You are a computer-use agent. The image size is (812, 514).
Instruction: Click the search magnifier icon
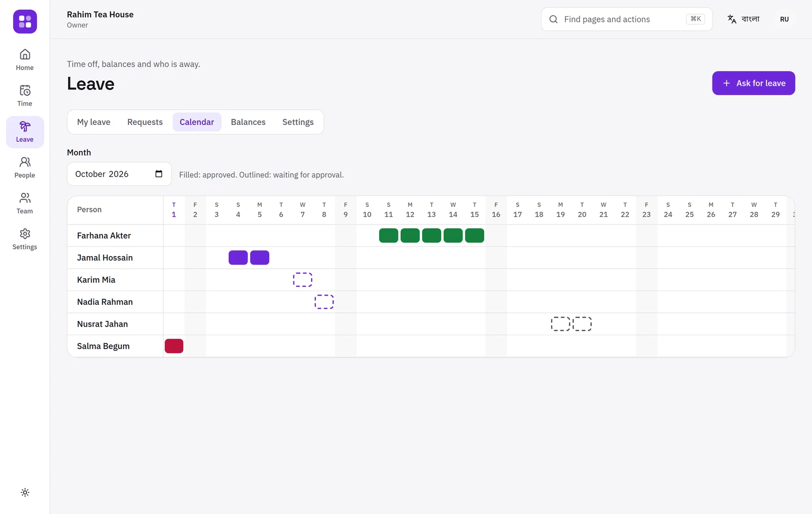click(x=554, y=19)
